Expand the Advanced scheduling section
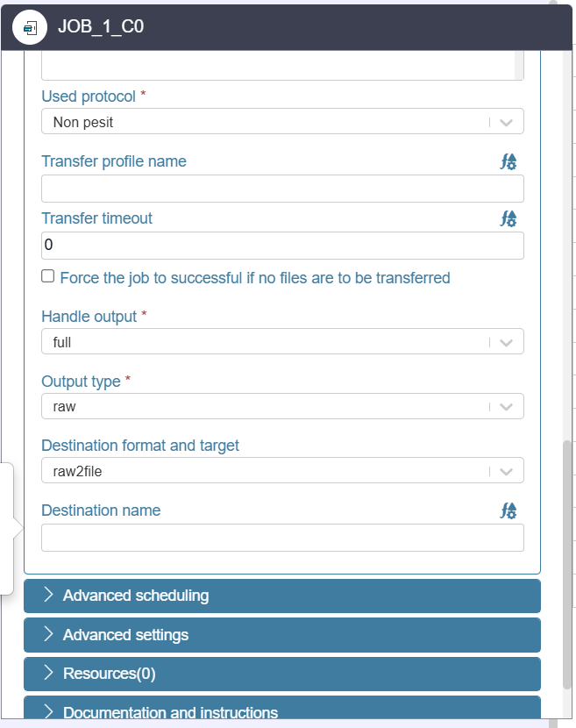576x728 pixels. click(x=282, y=596)
